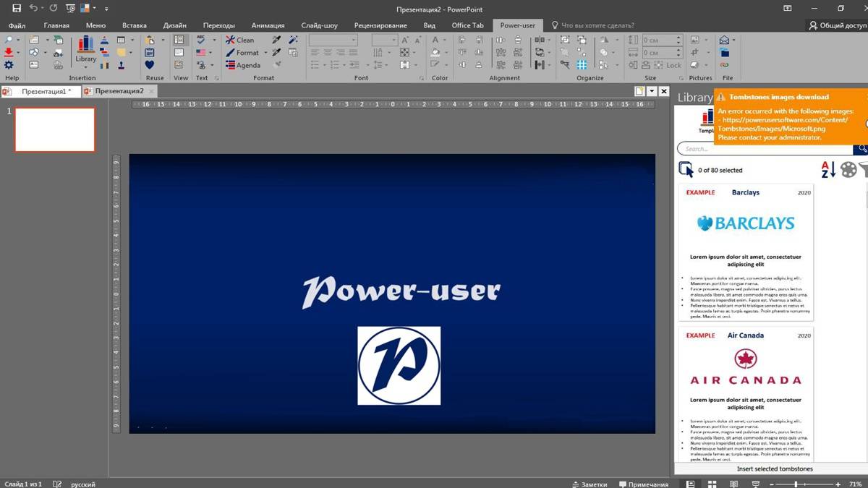Open the gear settings icon in Help

(9, 65)
